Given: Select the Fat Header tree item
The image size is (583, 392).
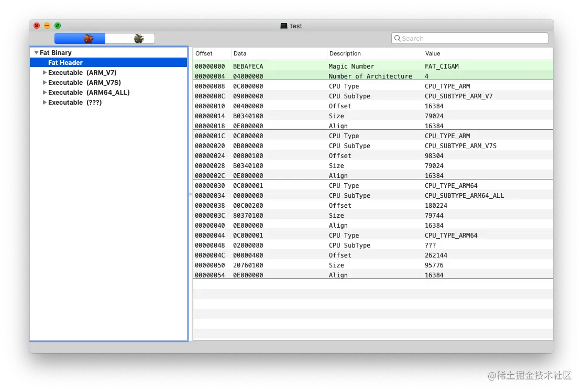Looking at the screenshot, I should point(108,62).
